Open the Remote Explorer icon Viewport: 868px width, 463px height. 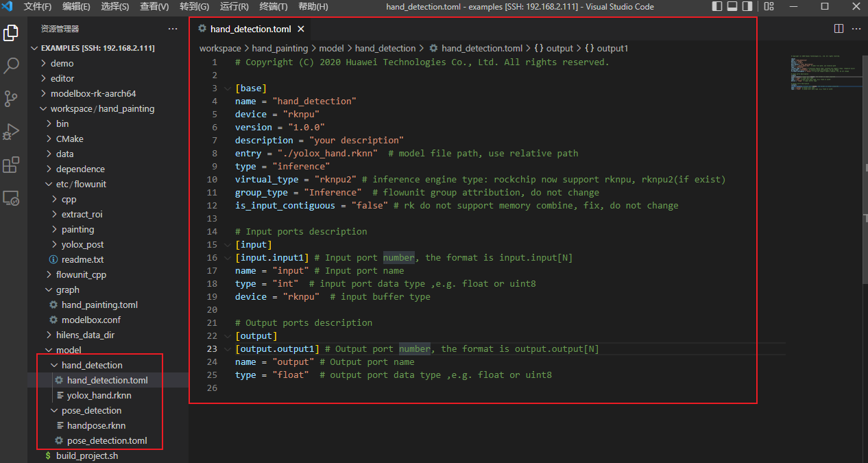11,198
